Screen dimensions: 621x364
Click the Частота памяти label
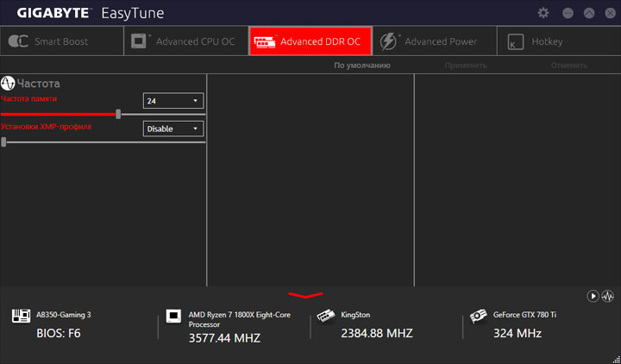[x=29, y=98]
